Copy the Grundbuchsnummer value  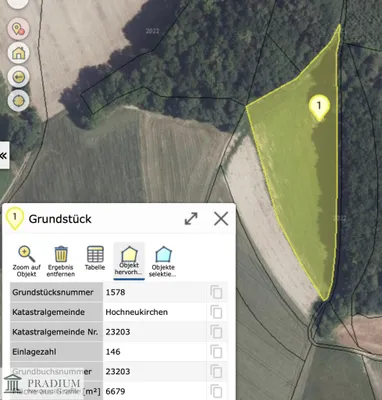click(216, 372)
